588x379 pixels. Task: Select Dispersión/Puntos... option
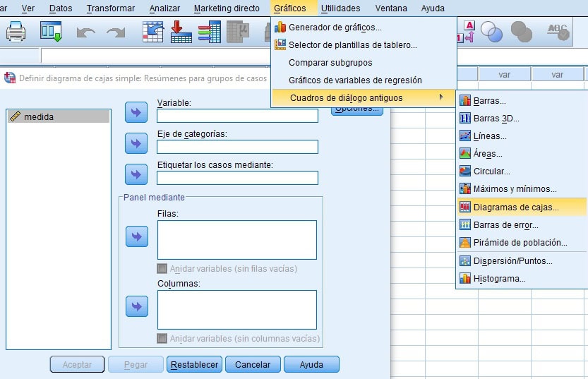point(522,261)
